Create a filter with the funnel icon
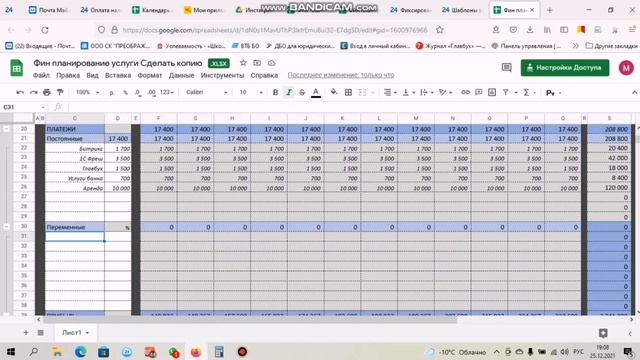Image resolution: width=640 pixels, height=360 pixels. (506, 93)
